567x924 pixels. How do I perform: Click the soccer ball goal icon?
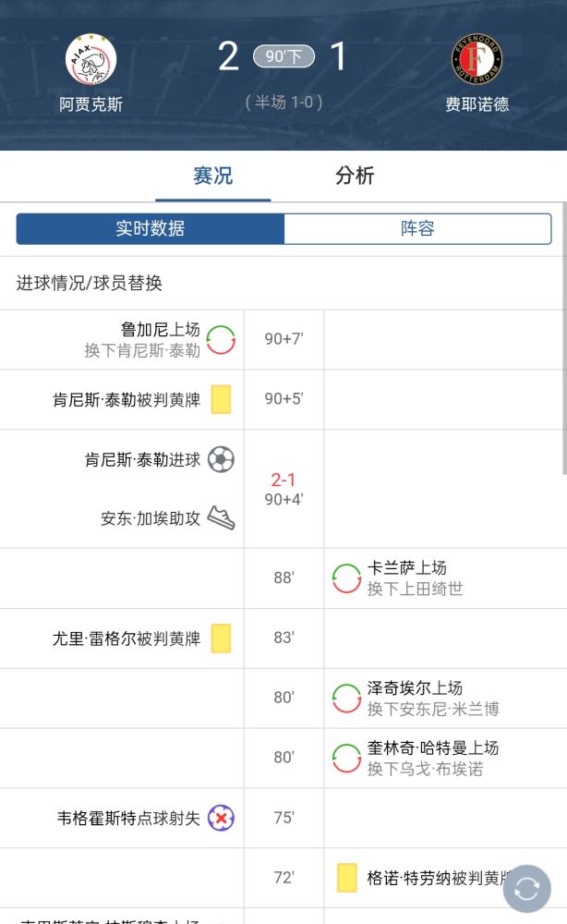[x=221, y=459]
